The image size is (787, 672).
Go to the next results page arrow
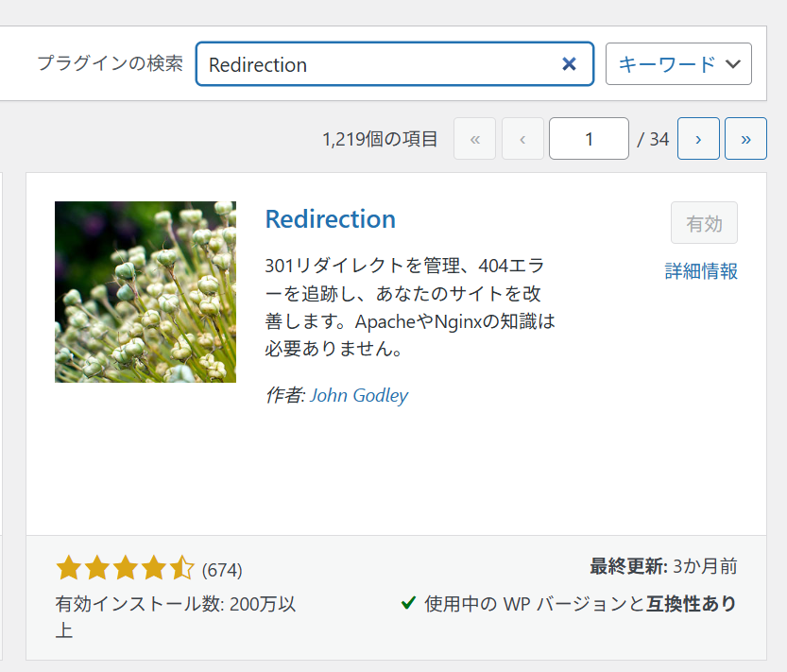[x=698, y=139]
